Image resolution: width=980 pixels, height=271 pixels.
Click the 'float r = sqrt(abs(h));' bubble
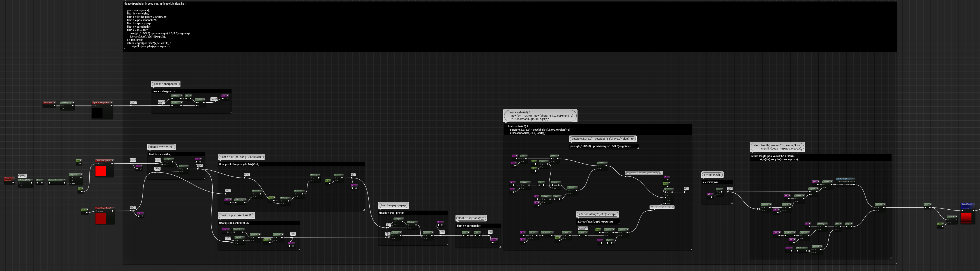(471, 218)
